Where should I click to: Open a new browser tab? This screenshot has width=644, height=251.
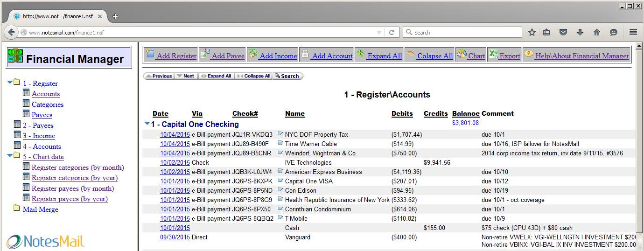[x=115, y=16]
